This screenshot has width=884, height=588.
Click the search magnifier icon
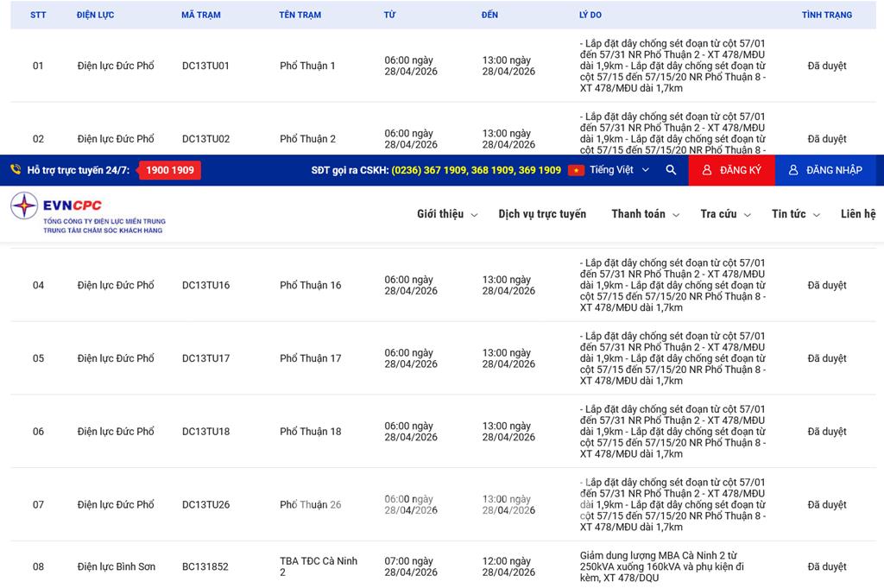tap(671, 170)
